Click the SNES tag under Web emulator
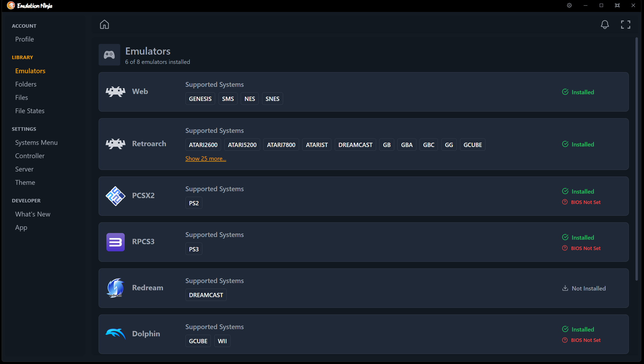This screenshot has height=364, width=644. click(272, 98)
